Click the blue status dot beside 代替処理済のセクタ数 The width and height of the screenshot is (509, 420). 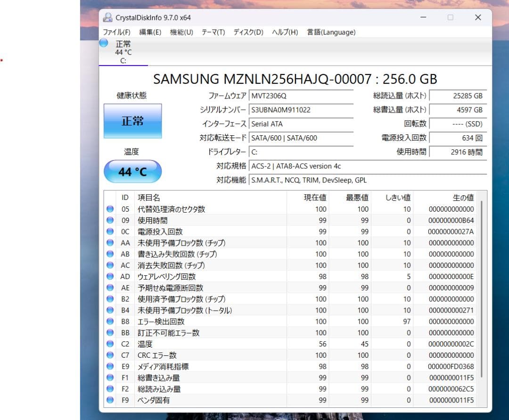point(110,209)
